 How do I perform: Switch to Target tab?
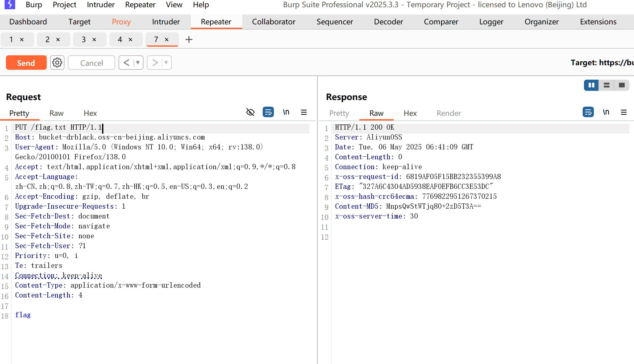pos(79,22)
